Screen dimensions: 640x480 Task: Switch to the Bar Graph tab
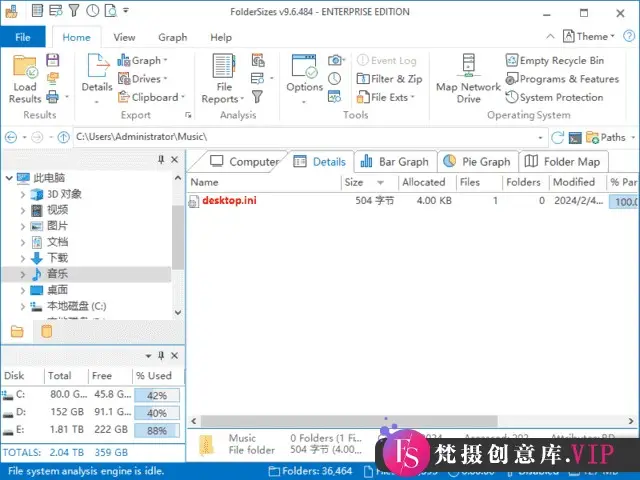395,162
